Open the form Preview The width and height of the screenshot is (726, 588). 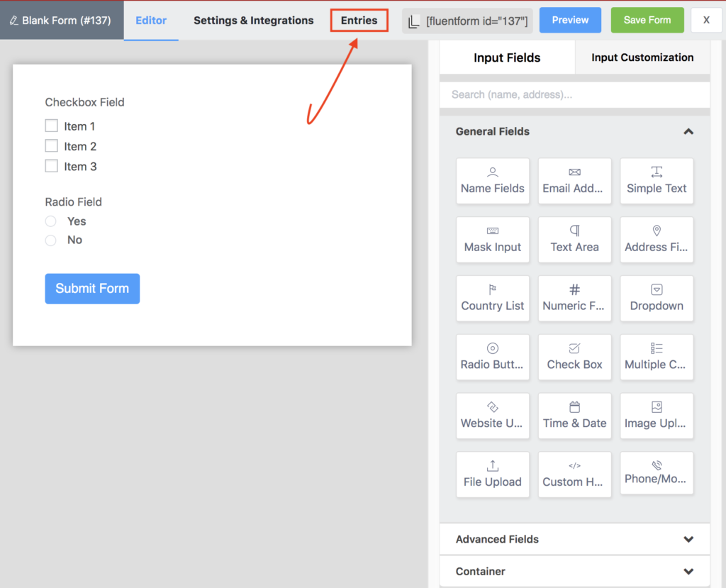point(570,20)
